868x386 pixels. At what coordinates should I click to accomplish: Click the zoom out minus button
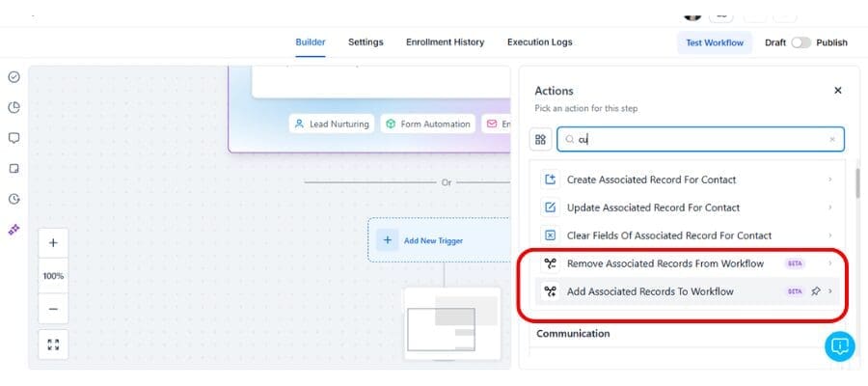click(53, 309)
